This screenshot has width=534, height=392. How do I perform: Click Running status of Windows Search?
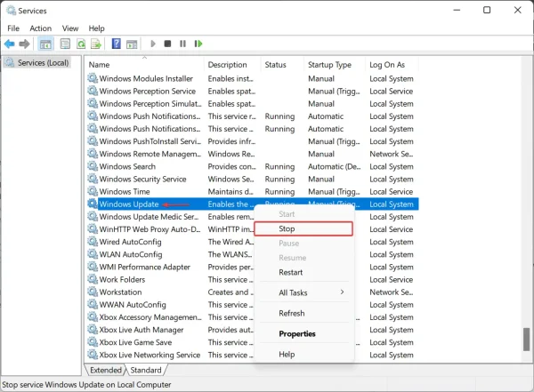(279, 166)
